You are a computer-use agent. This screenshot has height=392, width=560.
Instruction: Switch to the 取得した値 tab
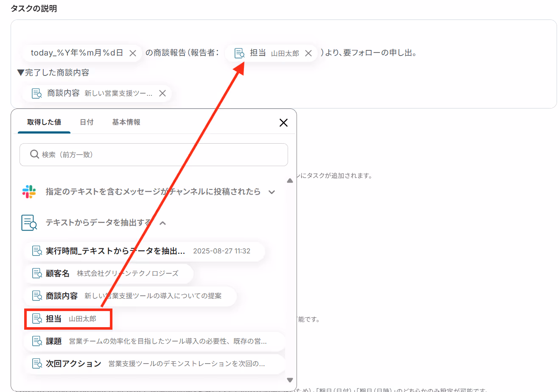coord(44,122)
